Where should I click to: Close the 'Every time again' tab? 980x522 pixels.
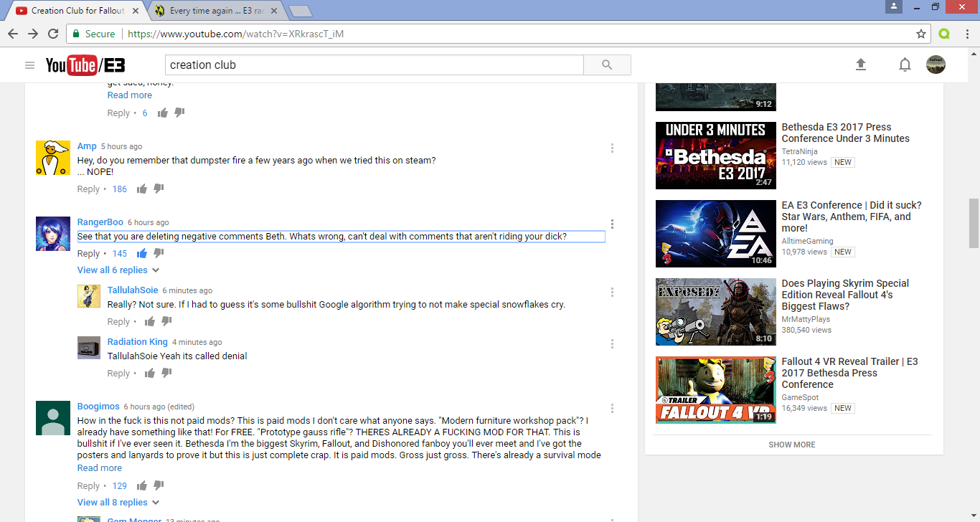273,11
